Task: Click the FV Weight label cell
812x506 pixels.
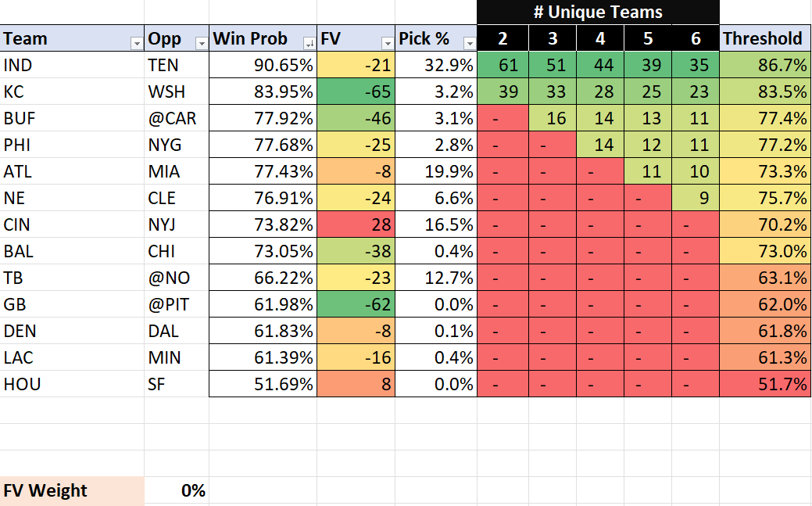Action: pos(72,491)
